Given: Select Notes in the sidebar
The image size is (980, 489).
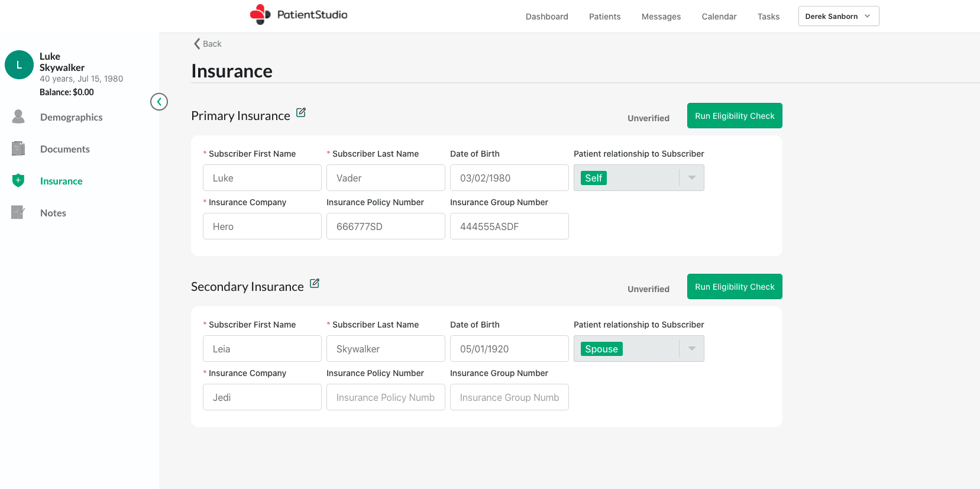Looking at the screenshot, I should click(x=53, y=213).
